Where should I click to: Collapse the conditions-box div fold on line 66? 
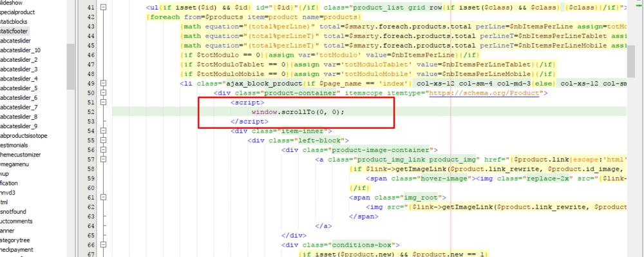coord(104,245)
